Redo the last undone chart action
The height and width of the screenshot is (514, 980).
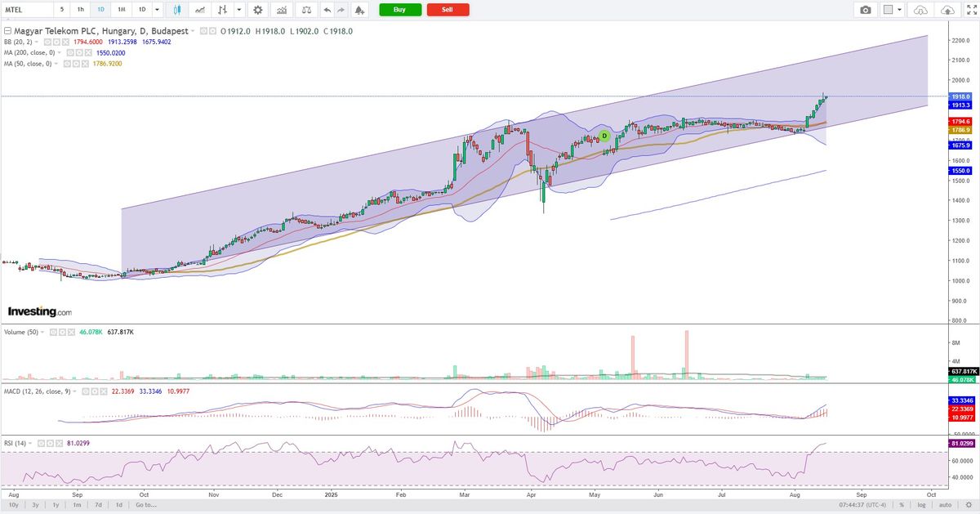pyautogui.click(x=343, y=10)
